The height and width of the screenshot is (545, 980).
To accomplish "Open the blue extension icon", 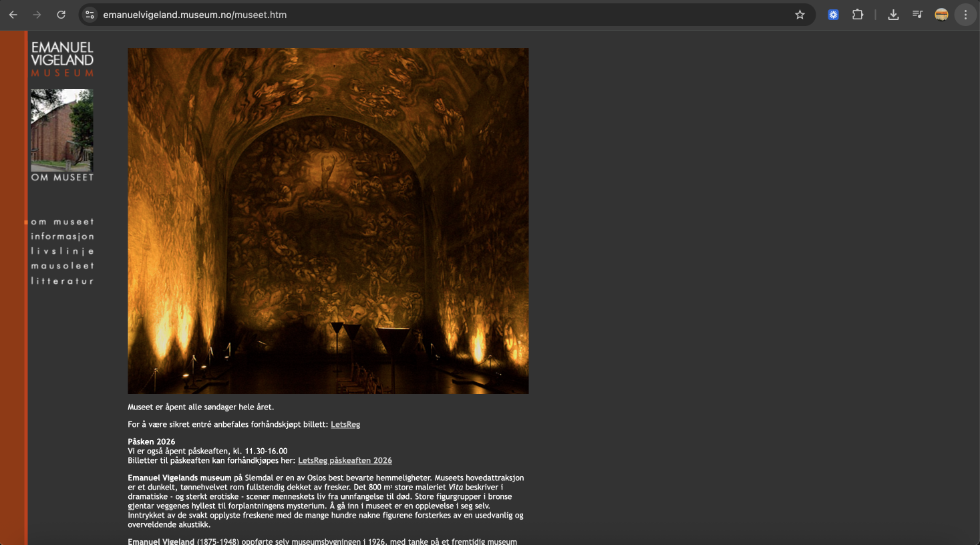I will coord(833,15).
